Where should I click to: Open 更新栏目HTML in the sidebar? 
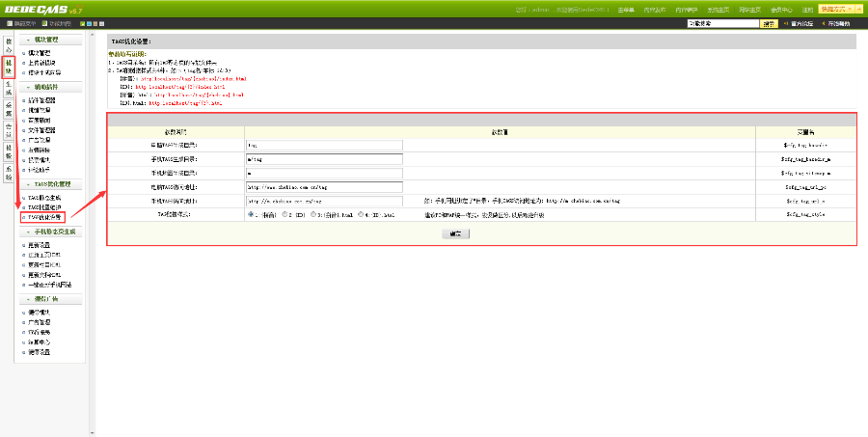[44, 264]
